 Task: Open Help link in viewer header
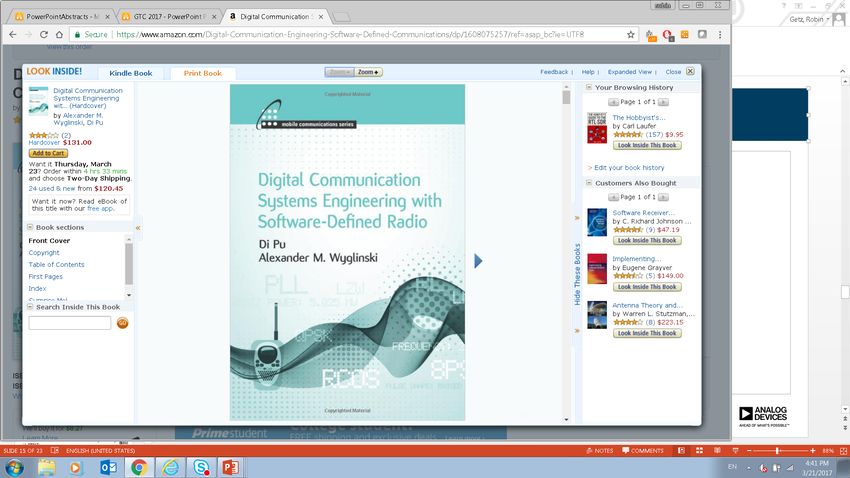tap(588, 72)
